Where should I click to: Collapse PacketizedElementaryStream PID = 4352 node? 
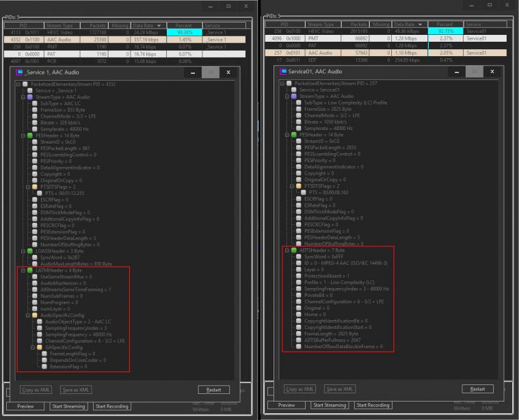coord(18,84)
